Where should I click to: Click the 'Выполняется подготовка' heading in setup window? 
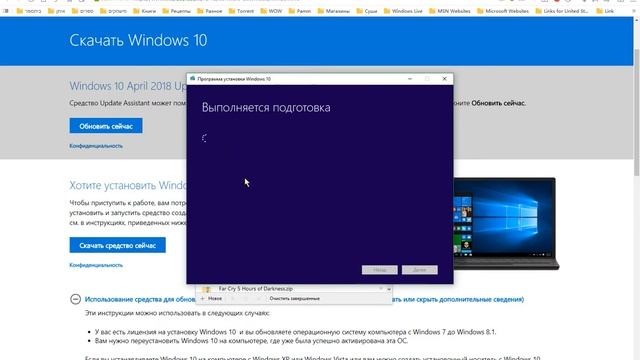266,107
